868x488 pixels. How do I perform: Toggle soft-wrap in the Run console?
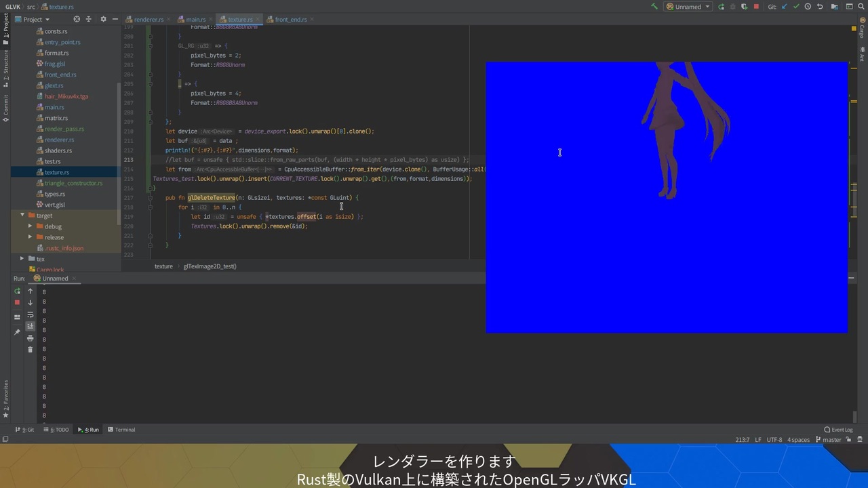tap(30, 315)
